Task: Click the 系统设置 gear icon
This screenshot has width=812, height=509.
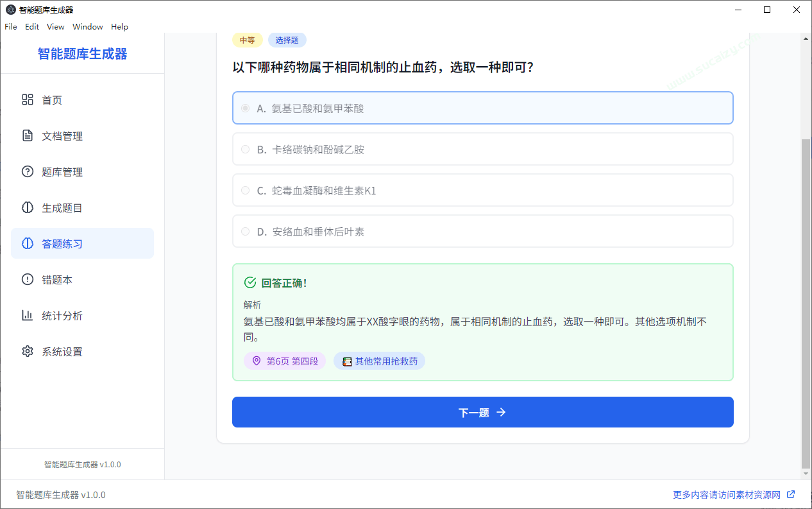Action: tap(28, 351)
